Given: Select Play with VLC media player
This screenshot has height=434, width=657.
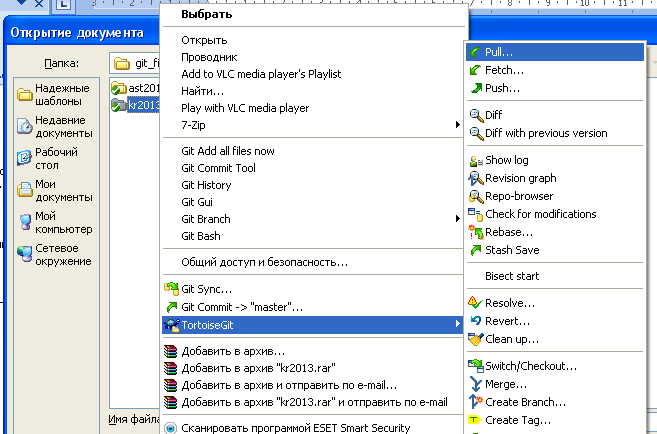Looking at the screenshot, I should pyautogui.click(x=313, y=108).
